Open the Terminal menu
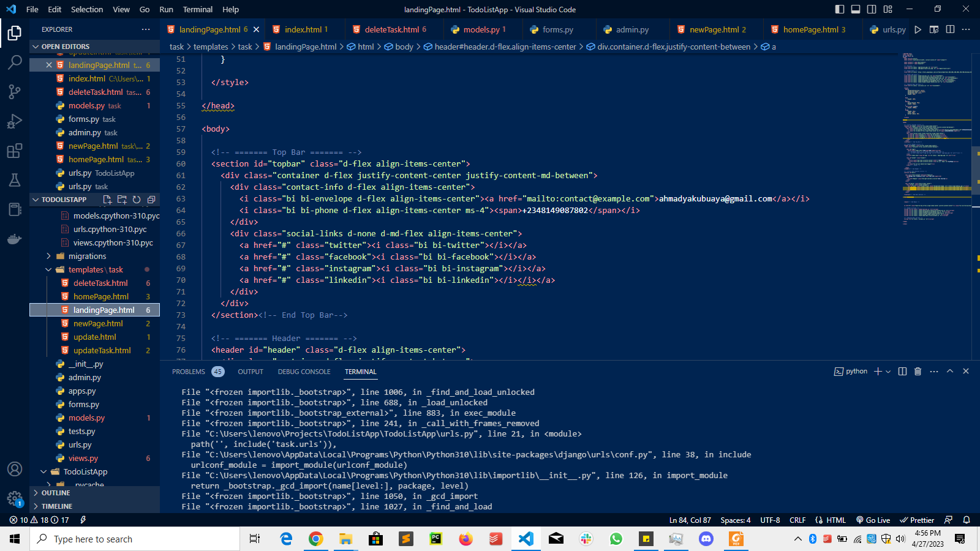980x551 pixels. 197,9
